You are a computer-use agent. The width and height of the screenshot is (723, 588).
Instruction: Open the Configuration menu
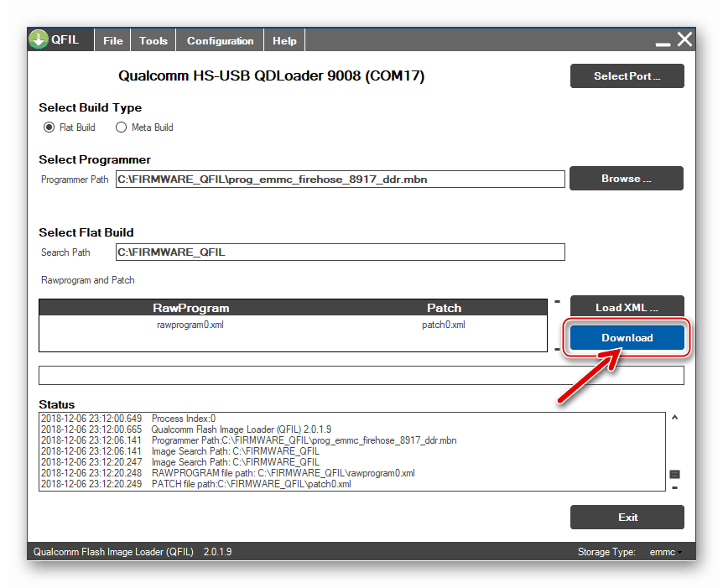[220, 40]
